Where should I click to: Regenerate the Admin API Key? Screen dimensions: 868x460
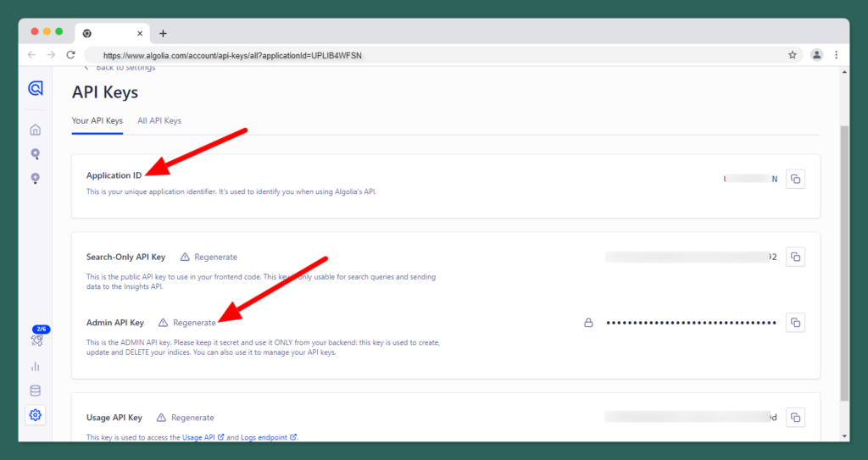tap(194, 323)
